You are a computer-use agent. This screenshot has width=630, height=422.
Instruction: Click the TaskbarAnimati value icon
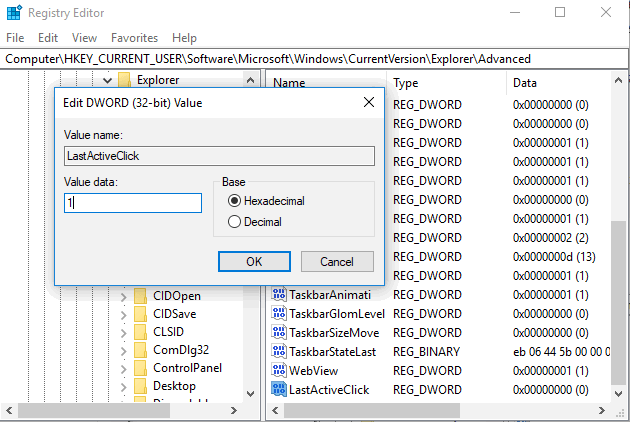click(x=278, y=295)
